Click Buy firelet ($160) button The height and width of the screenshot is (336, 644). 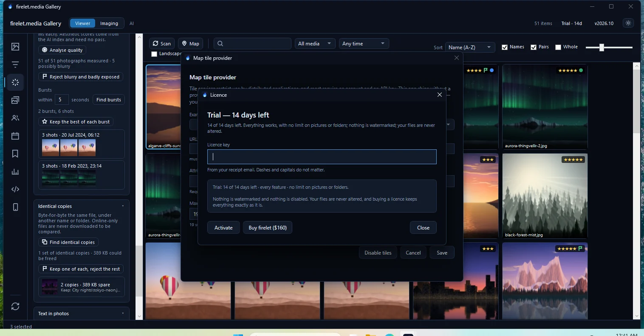(x=268, y=228)
